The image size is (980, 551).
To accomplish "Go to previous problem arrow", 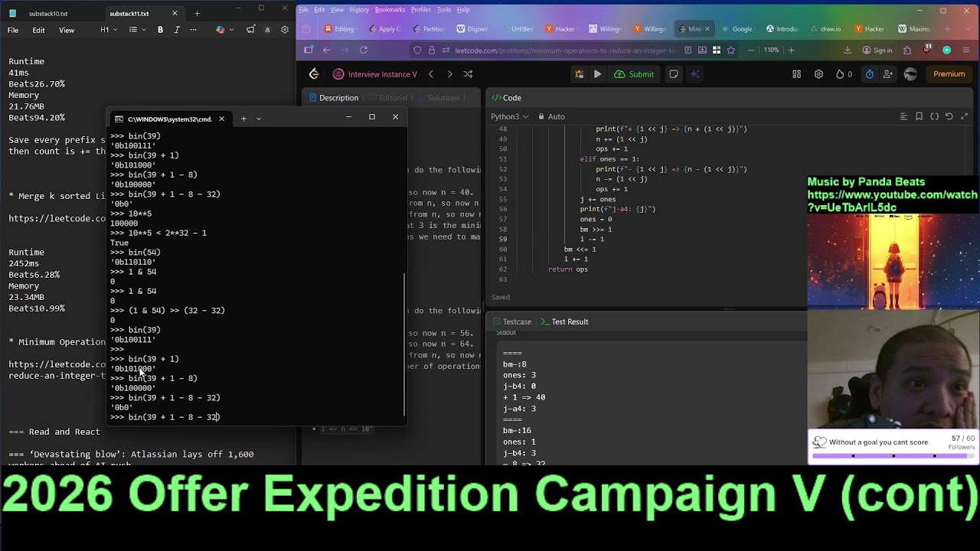I will (x=431, y=74).
